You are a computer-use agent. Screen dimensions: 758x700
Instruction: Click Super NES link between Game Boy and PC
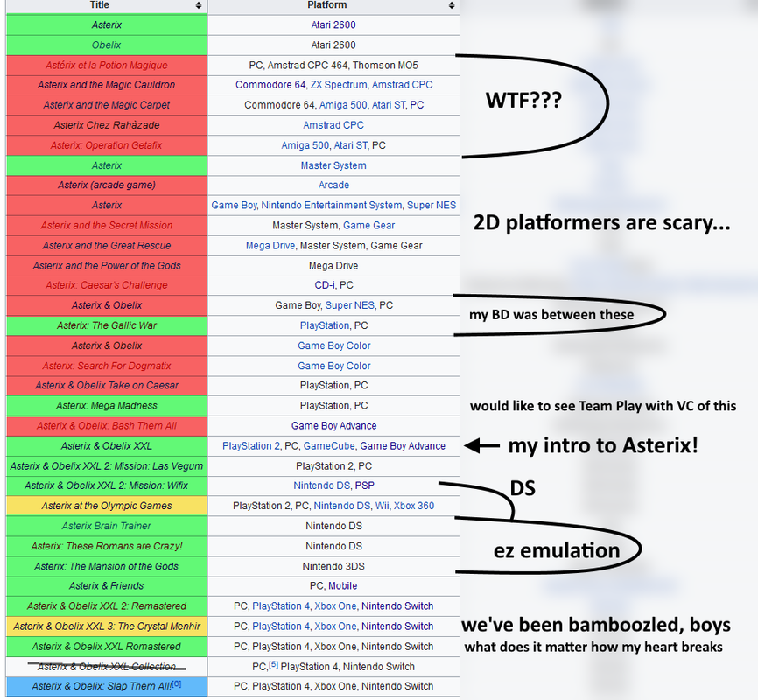(x=349, y=305)
